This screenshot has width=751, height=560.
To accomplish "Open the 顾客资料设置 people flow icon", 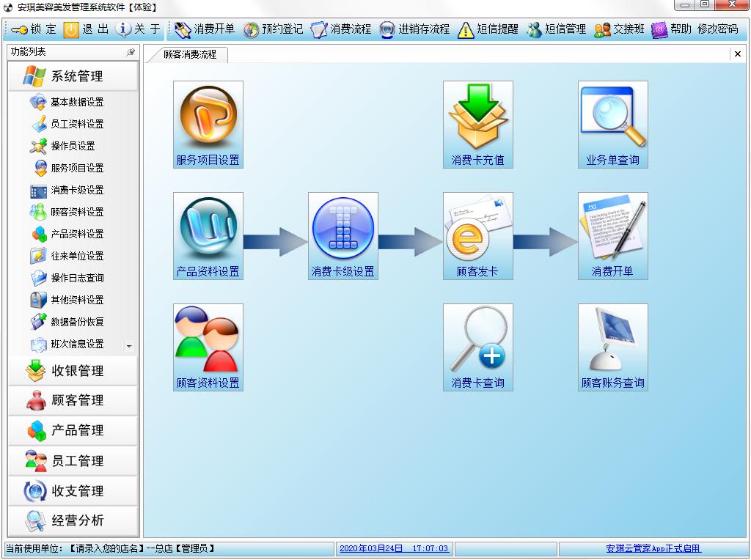I will (208, 347).
